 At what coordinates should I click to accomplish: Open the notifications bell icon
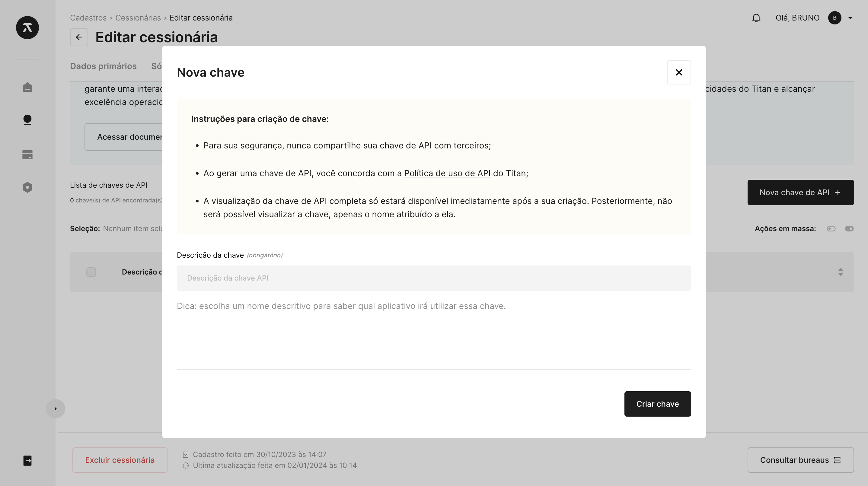click(x=756, y=18)
